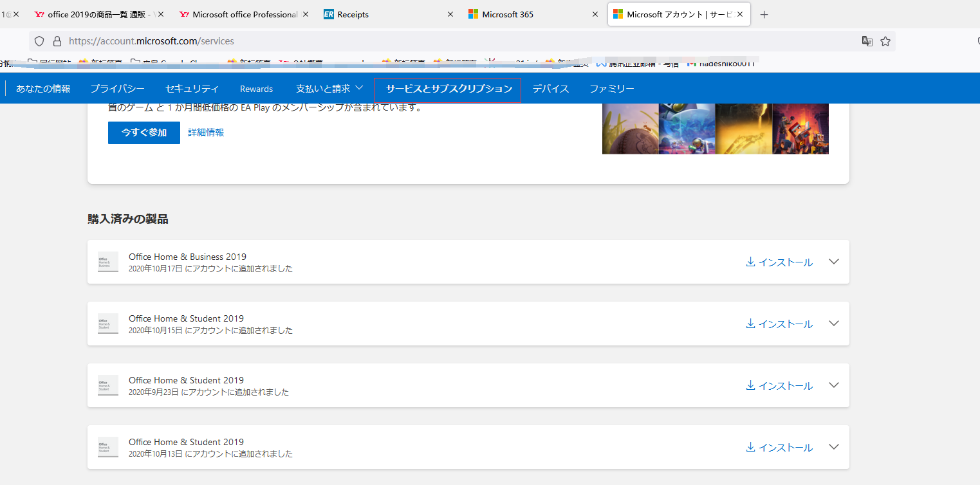980x485 pixels.
Task: Select サービスとサブスクリプション navigation item
Action: pyautogui.click(x=449, y=89)
